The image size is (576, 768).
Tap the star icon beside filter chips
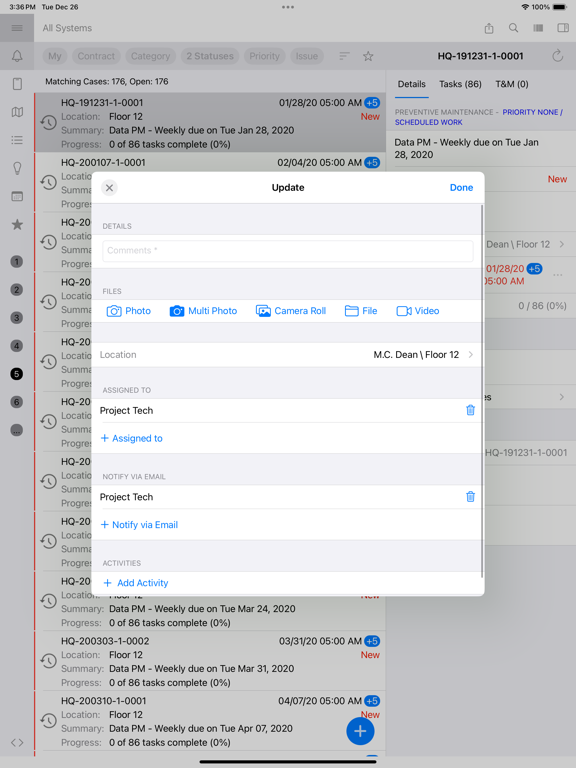(x=368, y=56)
